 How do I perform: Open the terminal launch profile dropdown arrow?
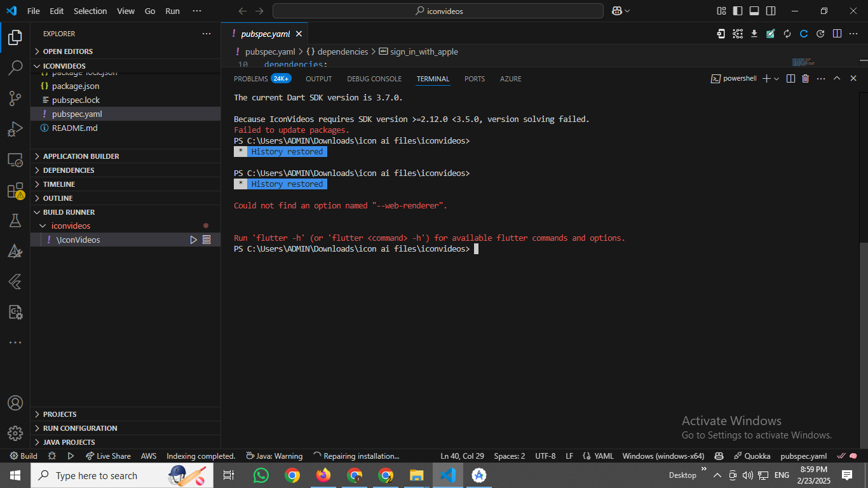pyautogui.click(x=776, y=79)
